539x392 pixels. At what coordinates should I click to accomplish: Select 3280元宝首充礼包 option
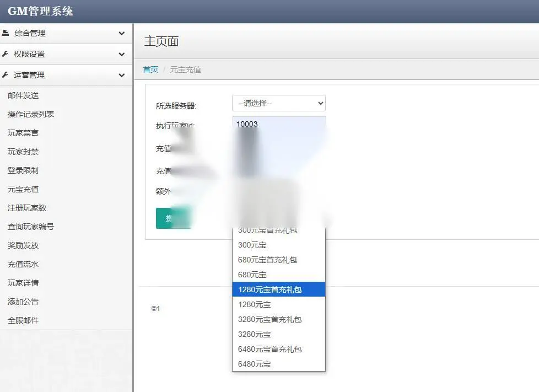(279, 319)
